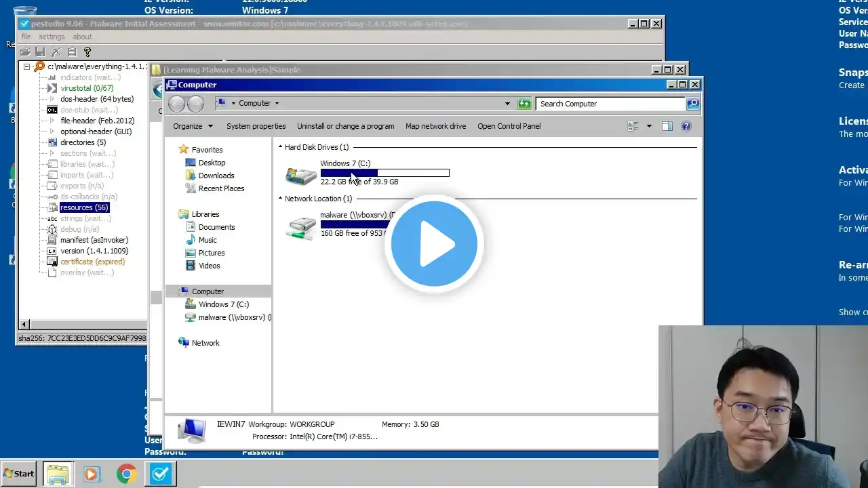Click the directories grid icon
This screenshot has width=868, height=488.
click(52, 142)
